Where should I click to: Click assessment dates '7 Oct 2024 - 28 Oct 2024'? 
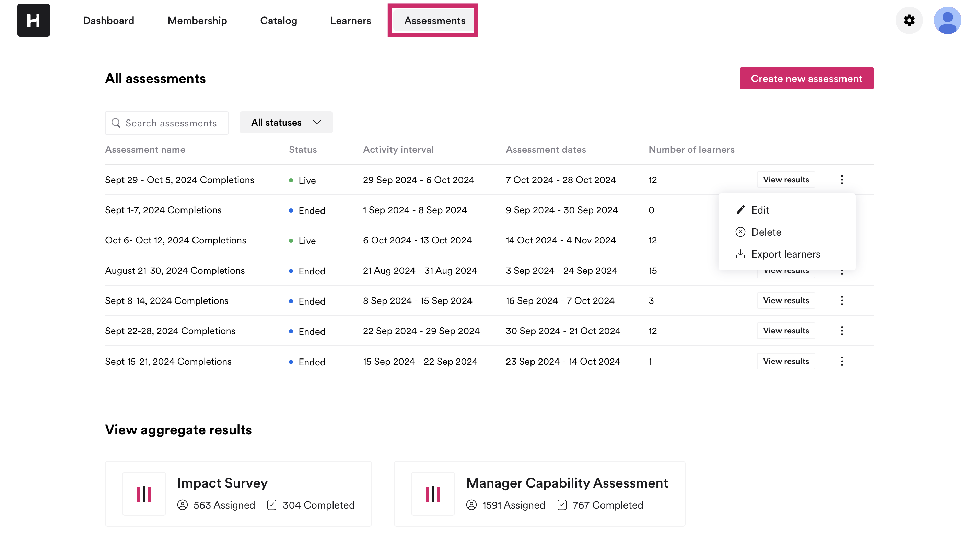click(x=561, y=180)
